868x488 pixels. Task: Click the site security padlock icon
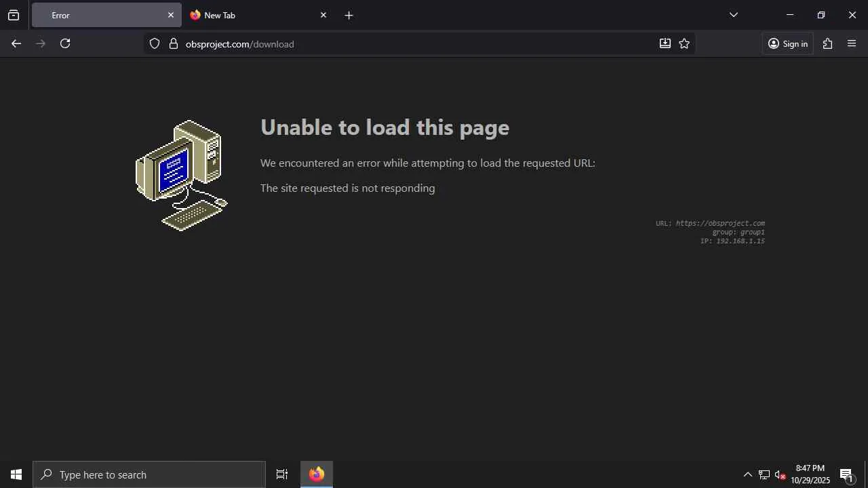pos(174,43)
